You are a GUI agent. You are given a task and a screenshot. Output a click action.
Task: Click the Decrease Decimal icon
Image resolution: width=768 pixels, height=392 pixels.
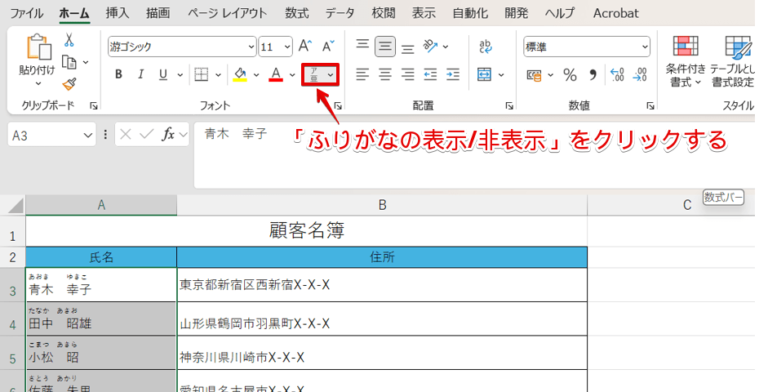pos(640,75)
